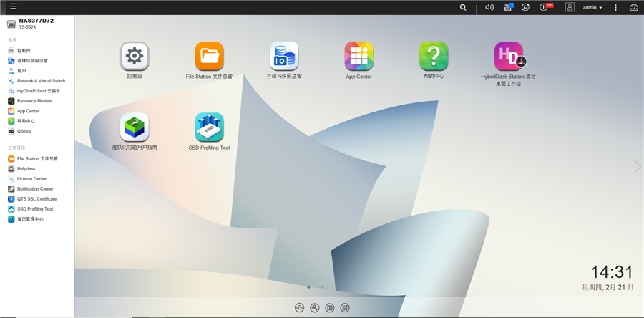Viewport: 644px width, 318px height.
Task: Open the App Center desktop icon
Action: (x=358, y=56)
